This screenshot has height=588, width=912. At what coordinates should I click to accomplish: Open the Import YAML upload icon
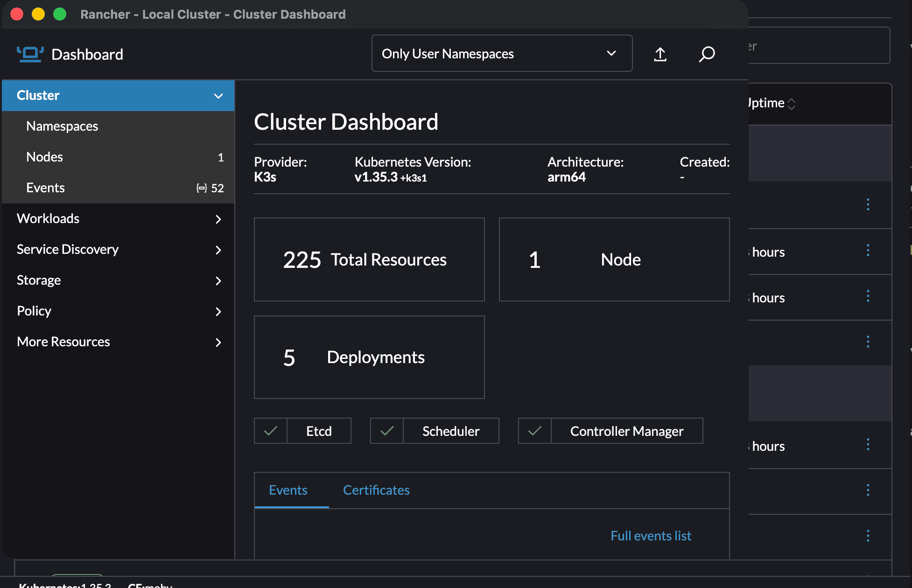[660, 54]
